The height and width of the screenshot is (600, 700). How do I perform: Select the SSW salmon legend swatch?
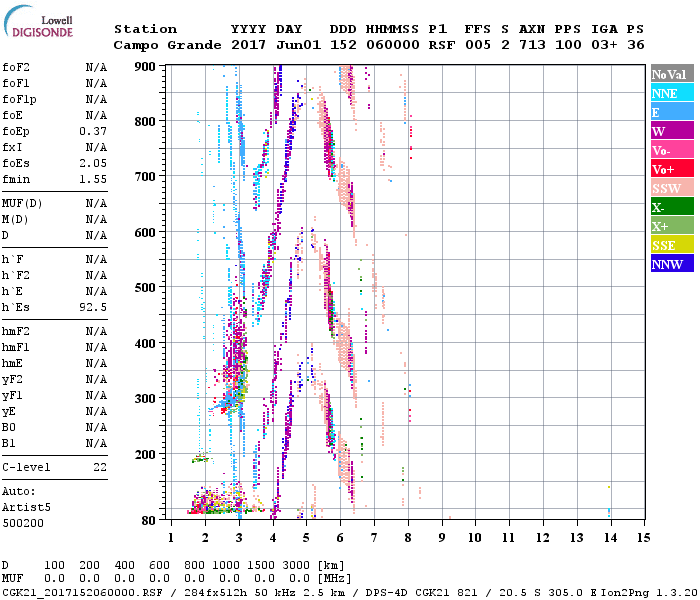click(672, 188)
